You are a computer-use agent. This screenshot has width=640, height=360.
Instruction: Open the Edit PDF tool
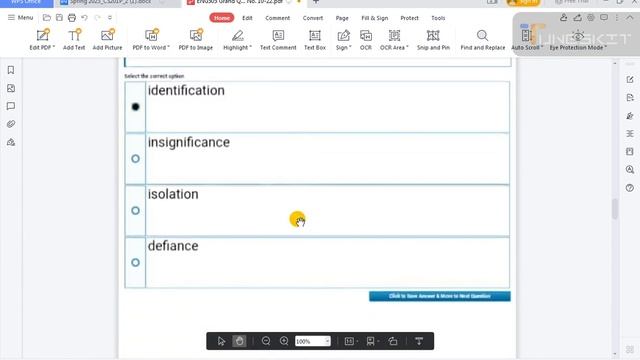42,40
